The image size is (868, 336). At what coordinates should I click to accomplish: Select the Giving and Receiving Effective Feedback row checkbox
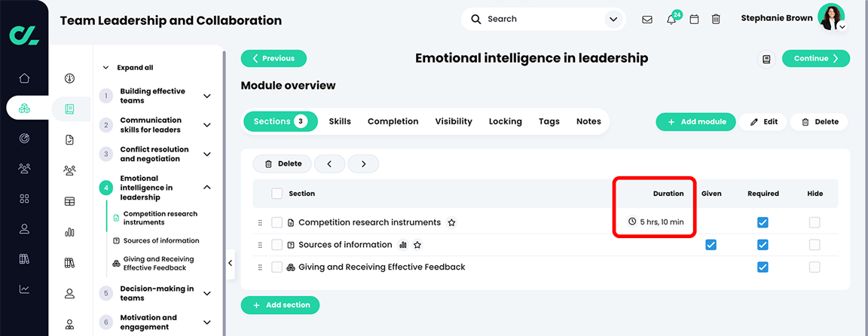pyautogui.click(x=277, y=267)
